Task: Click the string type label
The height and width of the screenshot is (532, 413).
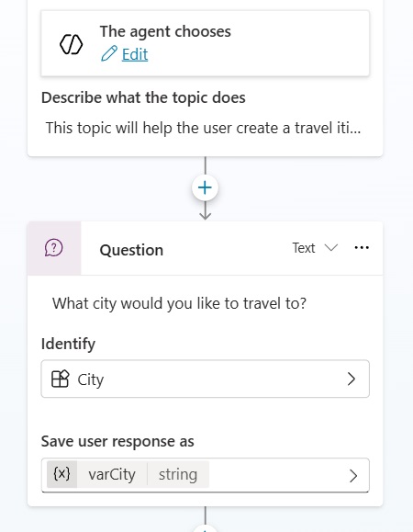Action: point(178,474)
